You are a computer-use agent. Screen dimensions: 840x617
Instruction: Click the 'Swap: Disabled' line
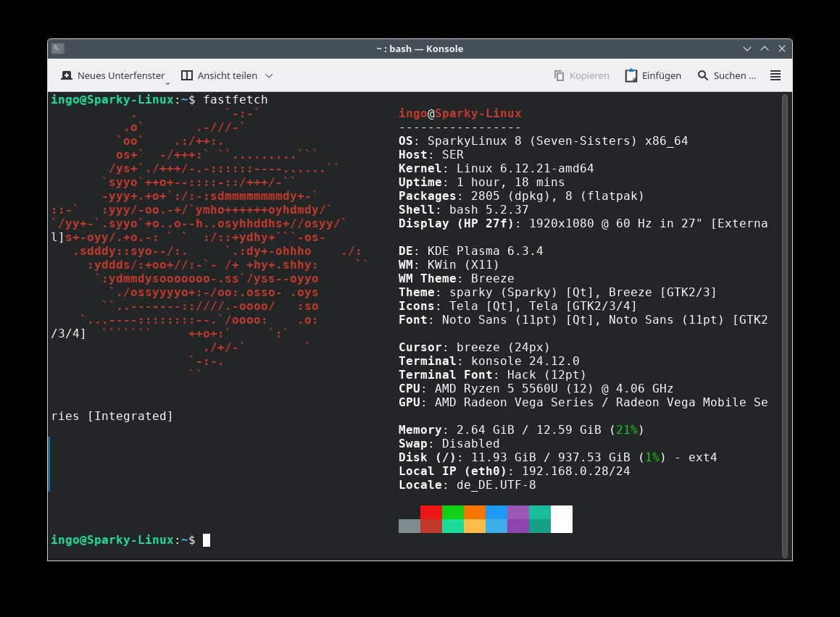pos(449,444)
